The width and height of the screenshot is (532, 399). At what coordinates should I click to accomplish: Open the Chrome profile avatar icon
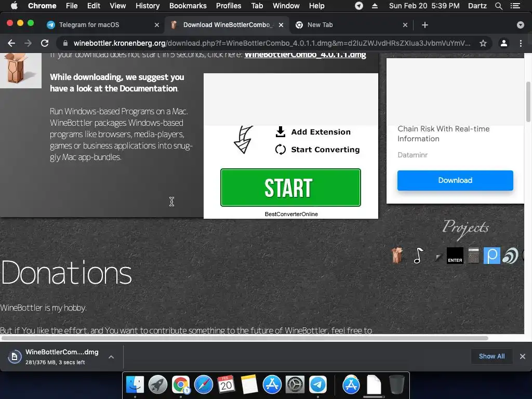(x=503, y=43)
